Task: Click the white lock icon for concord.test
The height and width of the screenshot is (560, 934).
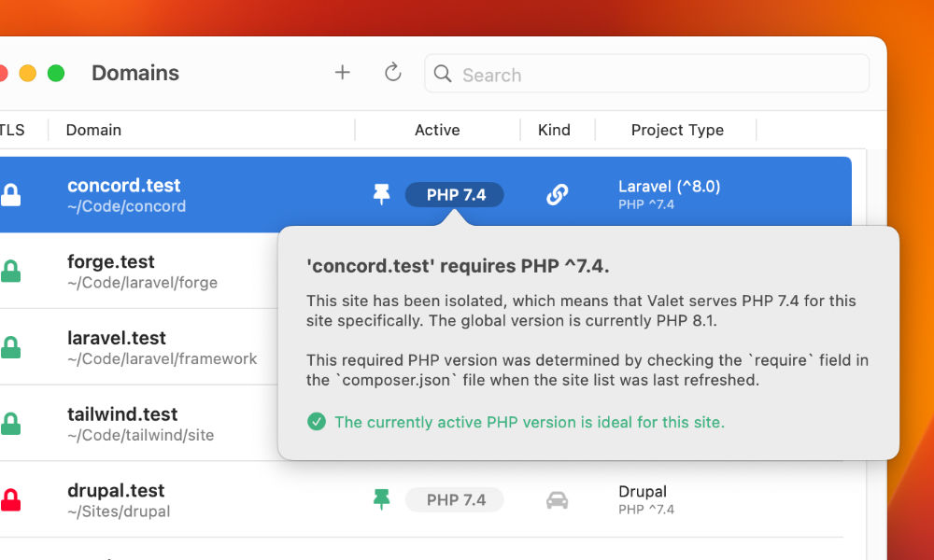Action: click(x=10, y=195)
